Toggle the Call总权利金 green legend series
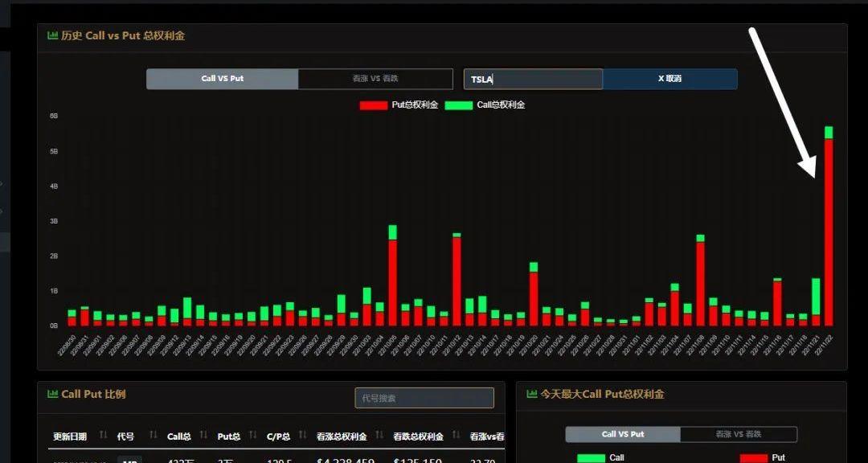This screenshot has height=463, width=868. tap(459, 104)
